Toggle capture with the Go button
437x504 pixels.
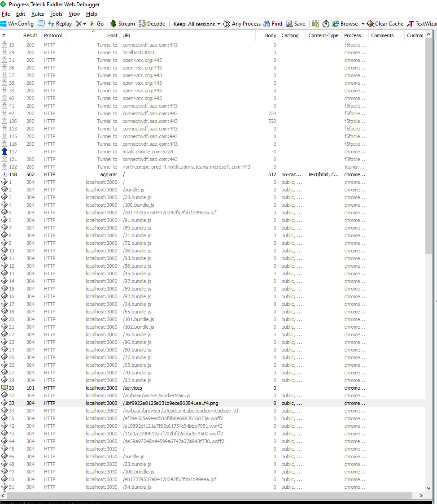coord(96,23)
